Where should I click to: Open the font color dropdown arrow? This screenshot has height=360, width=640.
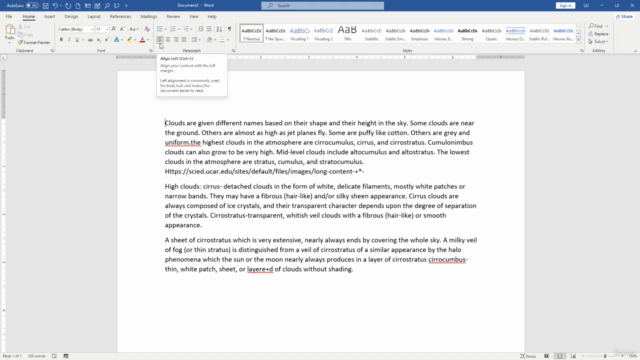click(x=148, y=40)
